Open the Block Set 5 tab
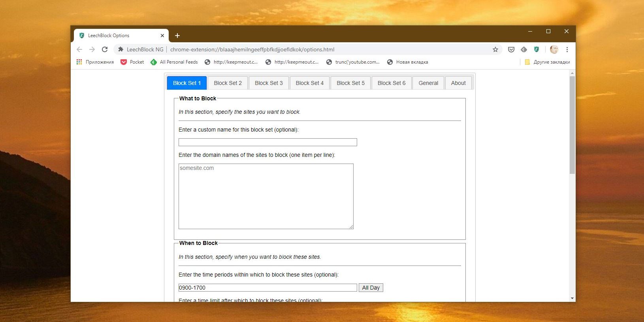 click(x=350, y=83)
